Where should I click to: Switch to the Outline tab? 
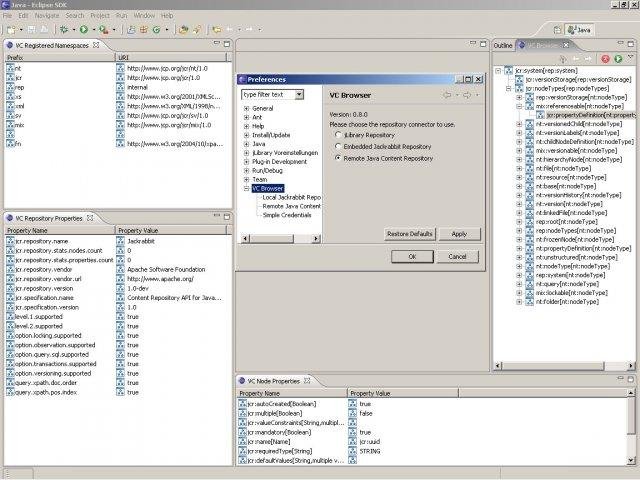[x=503, y=45]
